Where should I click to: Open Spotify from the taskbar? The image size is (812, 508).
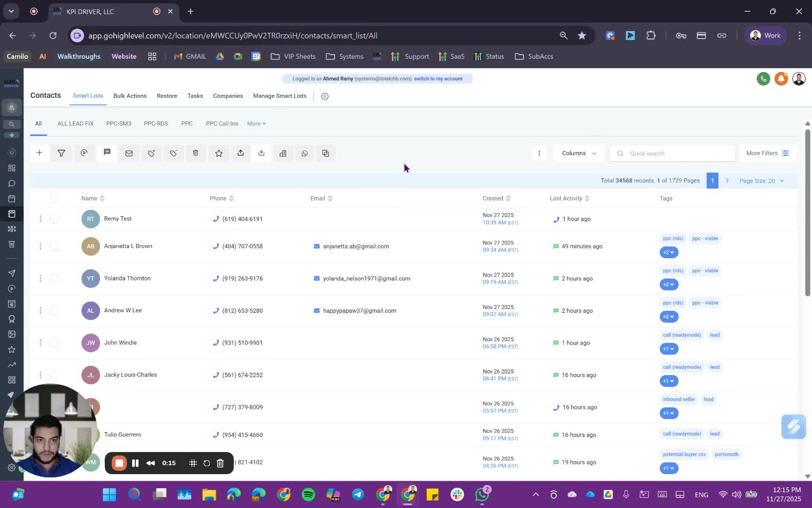click(309, 494)
